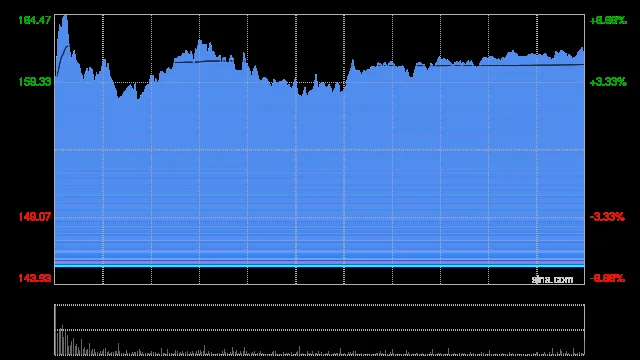The width and height of the screenshot is (640, 360).
Task: Select the red -6.66% label
Action: coord(607,278)
